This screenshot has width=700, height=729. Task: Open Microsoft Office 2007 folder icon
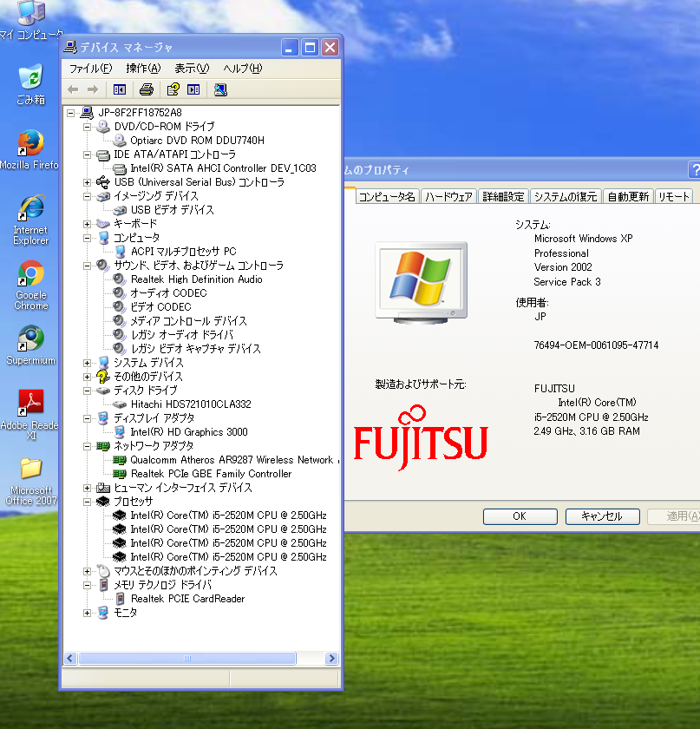click(x=30, y=482)
